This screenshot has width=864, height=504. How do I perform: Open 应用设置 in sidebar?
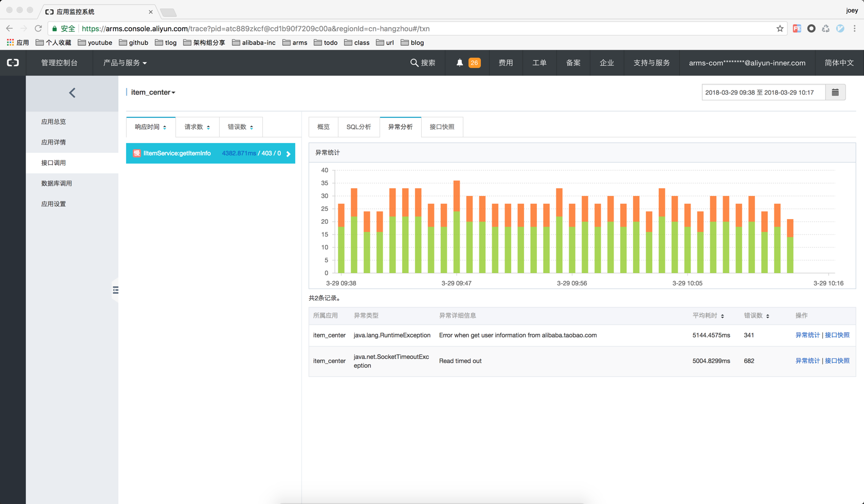[x=72, y=204]
